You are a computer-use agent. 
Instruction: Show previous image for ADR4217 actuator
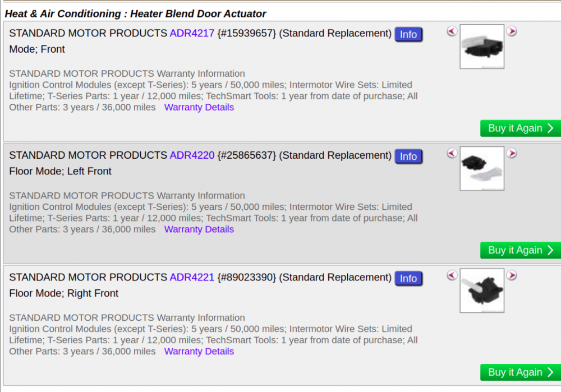452,31
